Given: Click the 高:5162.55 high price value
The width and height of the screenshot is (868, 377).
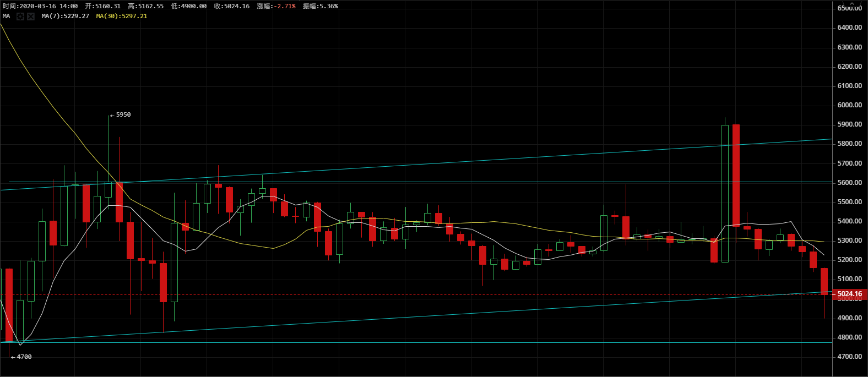Looking at the screenshot, I should tap(146, 6).
